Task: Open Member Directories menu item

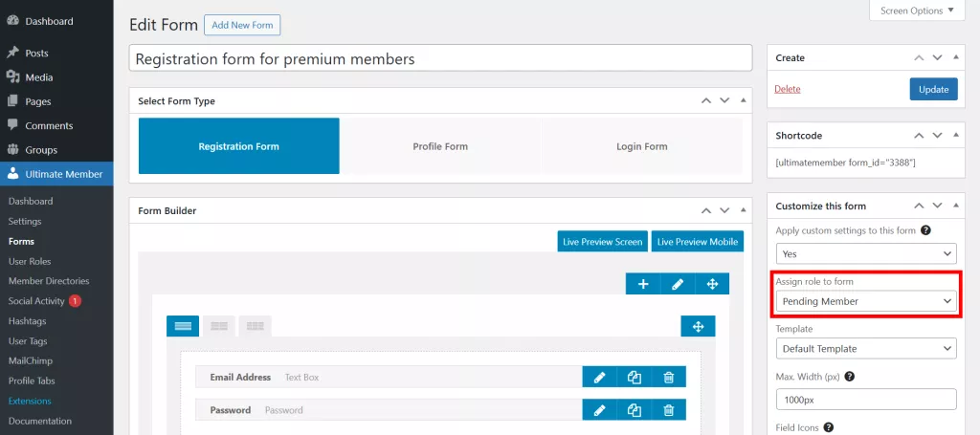Action: (49, 281)
